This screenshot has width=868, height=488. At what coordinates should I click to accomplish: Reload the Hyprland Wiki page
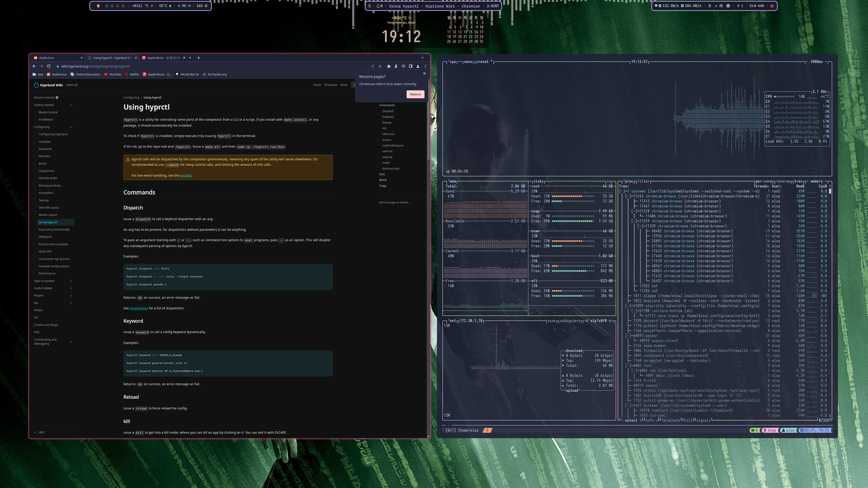pyautogui.click(x=48, y=66)
